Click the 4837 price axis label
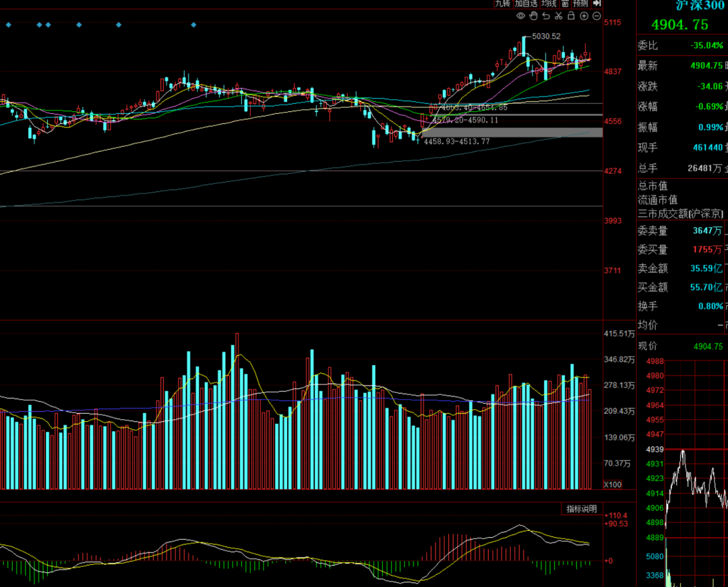 pos(612,71)
